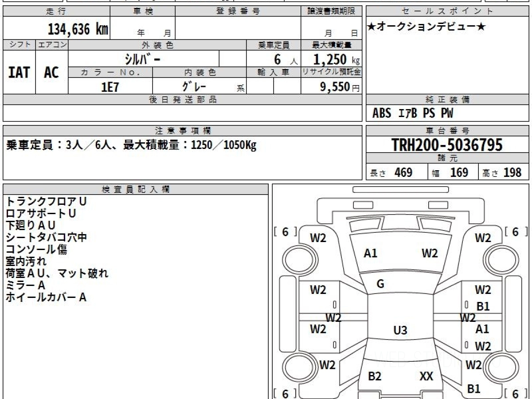Image resolution: width=532 pixels, height=399 pixels.
Task: Select the IAT transmission value
Action: coord(19,72)
